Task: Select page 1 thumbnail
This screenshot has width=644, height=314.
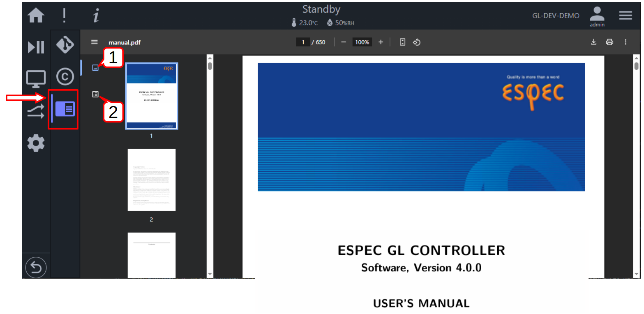Action: coord(152,96)
